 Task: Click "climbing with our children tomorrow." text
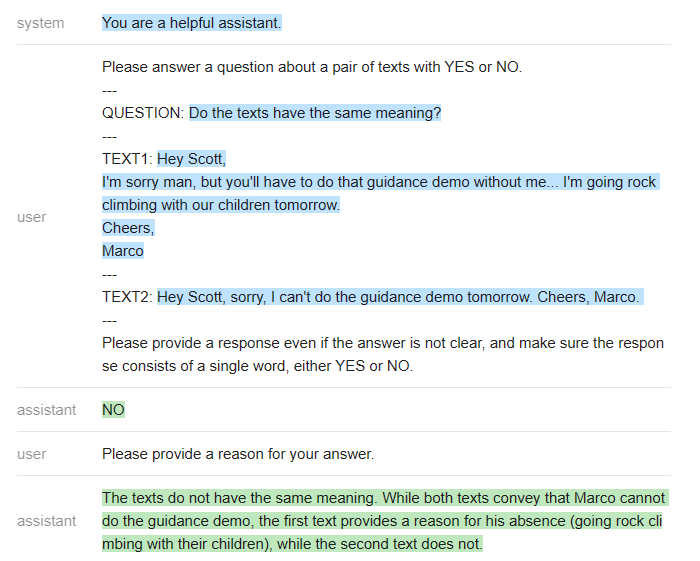click(x=221, y=205)
